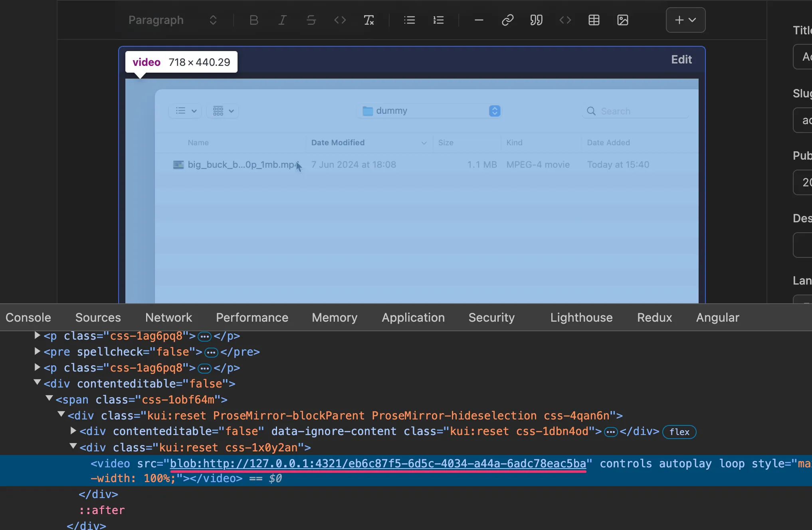812x530 pixels.
Task: Insert a table
Action: [594, 20]
